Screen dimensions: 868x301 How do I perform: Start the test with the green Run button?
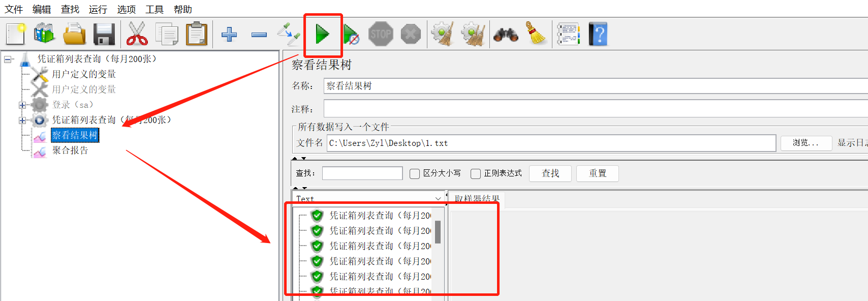point(322,35)
